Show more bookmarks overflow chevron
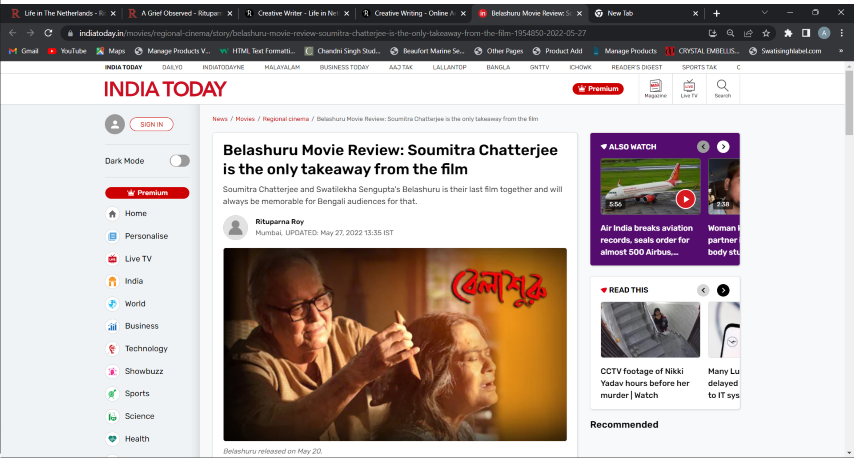The image size is (854, 458). click(x=841, y=51)
